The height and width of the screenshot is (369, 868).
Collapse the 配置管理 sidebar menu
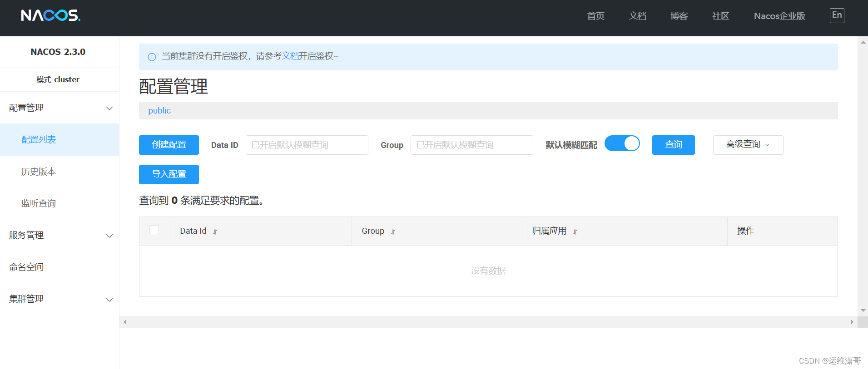click(60, 108)
